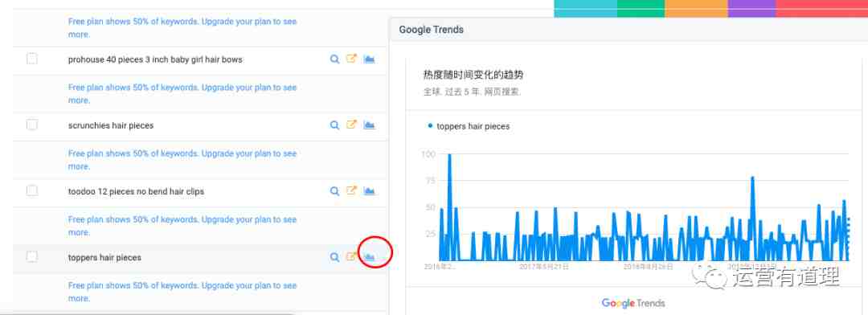
Task: Show trends chart for prohouse 40 pieces row
Action: 369,59
